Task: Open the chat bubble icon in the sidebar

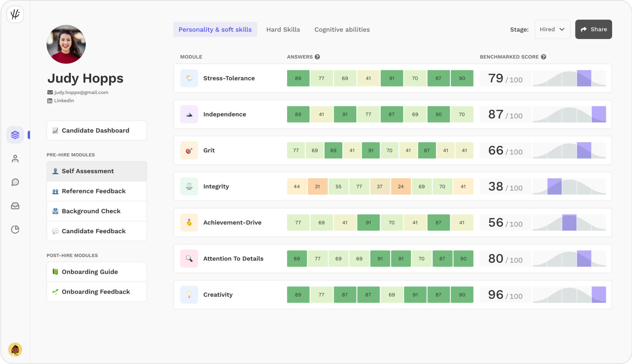Action: pyautogui.click(x=15, y=182)
